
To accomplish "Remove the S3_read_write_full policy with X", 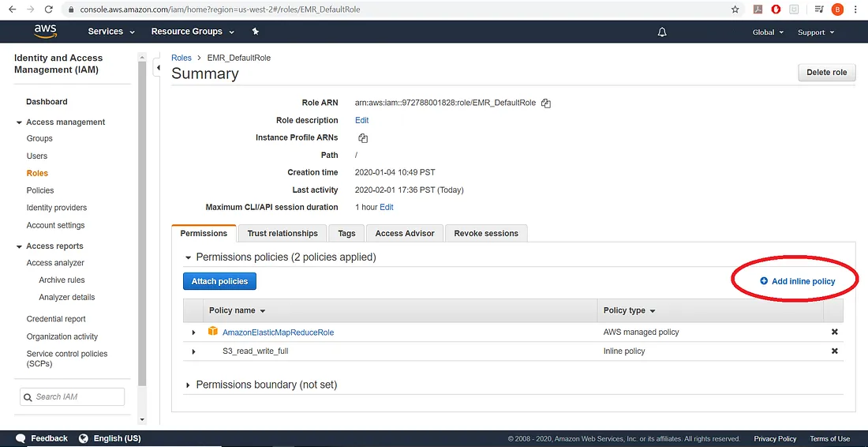I will (835, 351).
